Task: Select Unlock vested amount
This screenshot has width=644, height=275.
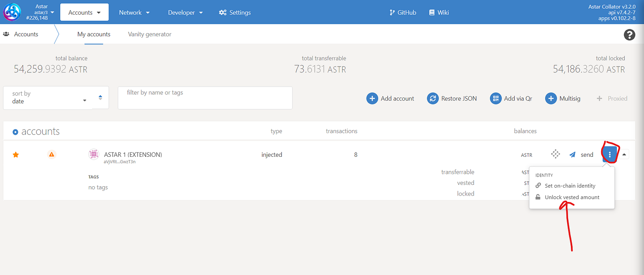Action: [x=572, y=197]
